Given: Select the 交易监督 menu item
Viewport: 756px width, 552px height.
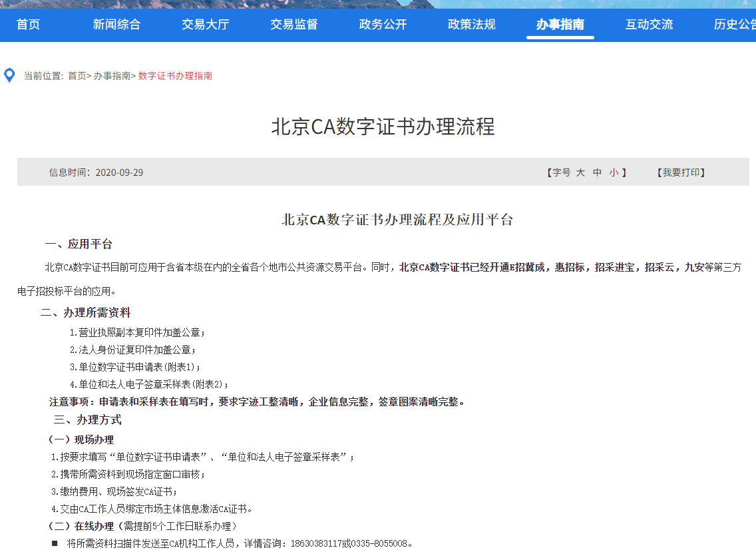Looking at the screenshot, I should coord(293,25).
